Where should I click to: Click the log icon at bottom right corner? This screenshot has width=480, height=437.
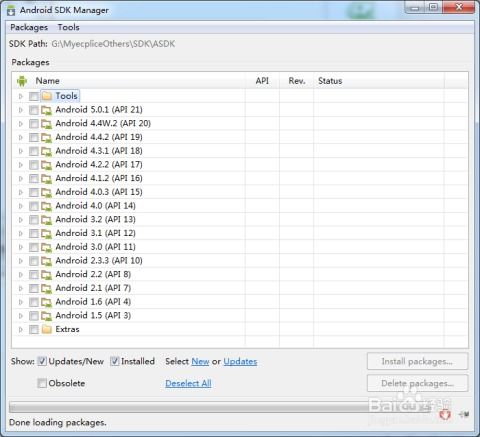(464, 414)
